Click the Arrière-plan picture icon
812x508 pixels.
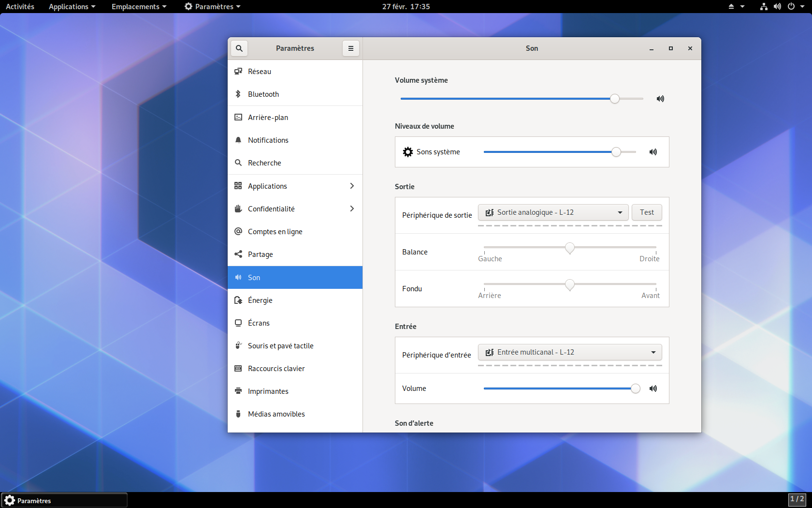[x=238, y=118]
